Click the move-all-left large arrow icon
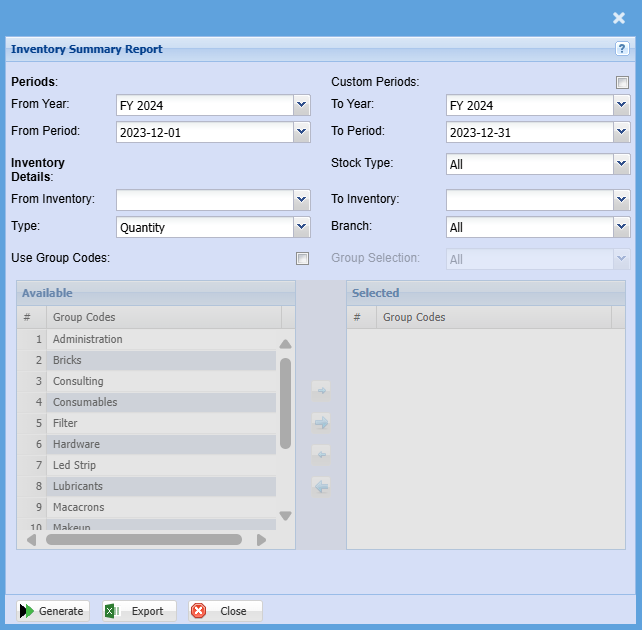The height and width of the screenshot is (630, 642). (x=321, y=487)
